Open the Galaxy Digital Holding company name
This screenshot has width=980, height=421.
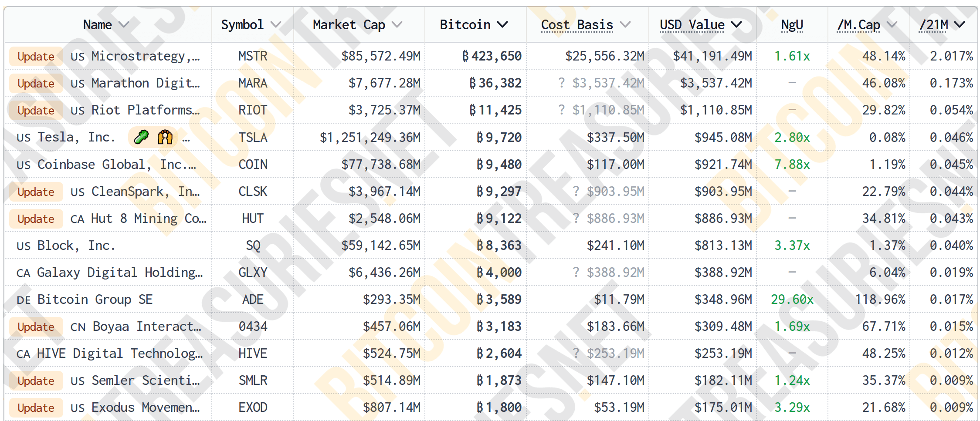pyautogui.click(x=120, y=273)
